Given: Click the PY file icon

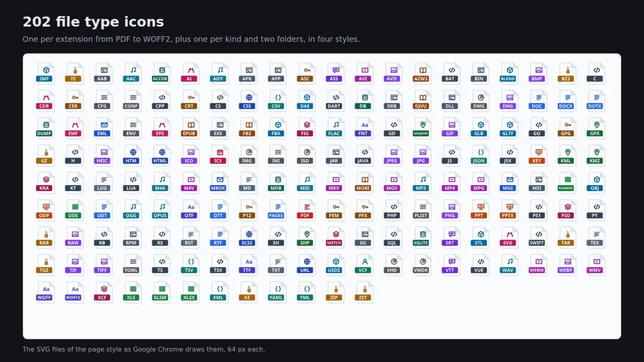Looking at the screenshot, I should pos(597,210).
